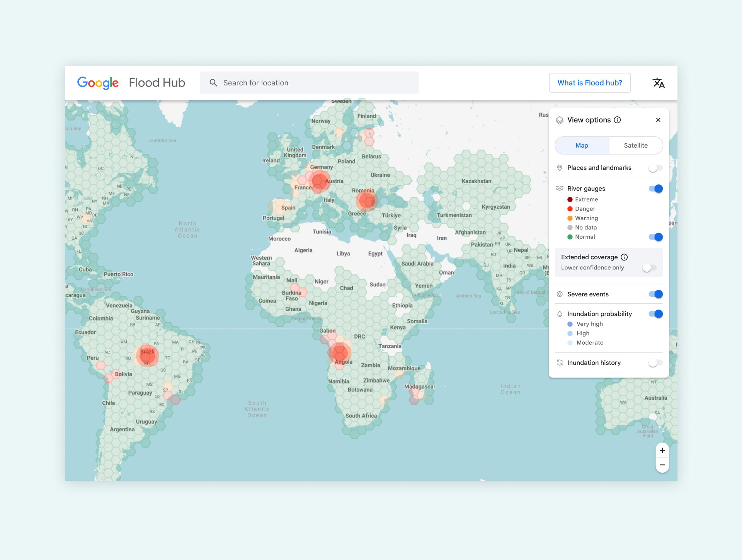
Task: Turn on Inundation history toggle
Action: (x=655, y=363)
